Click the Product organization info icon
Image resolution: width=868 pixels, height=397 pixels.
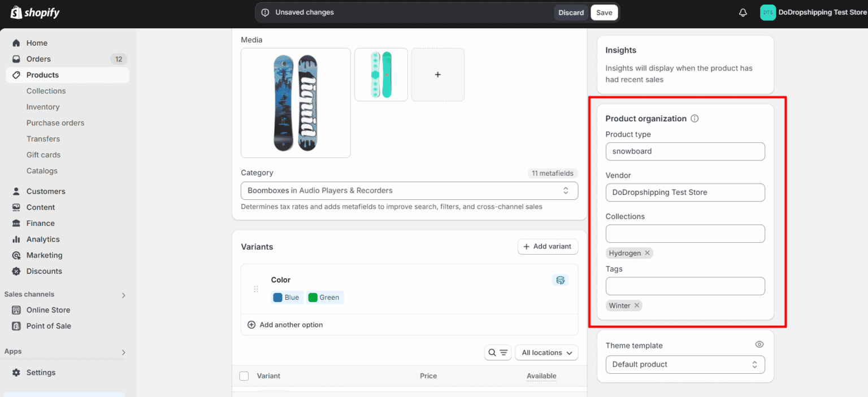tap(695, 119)
